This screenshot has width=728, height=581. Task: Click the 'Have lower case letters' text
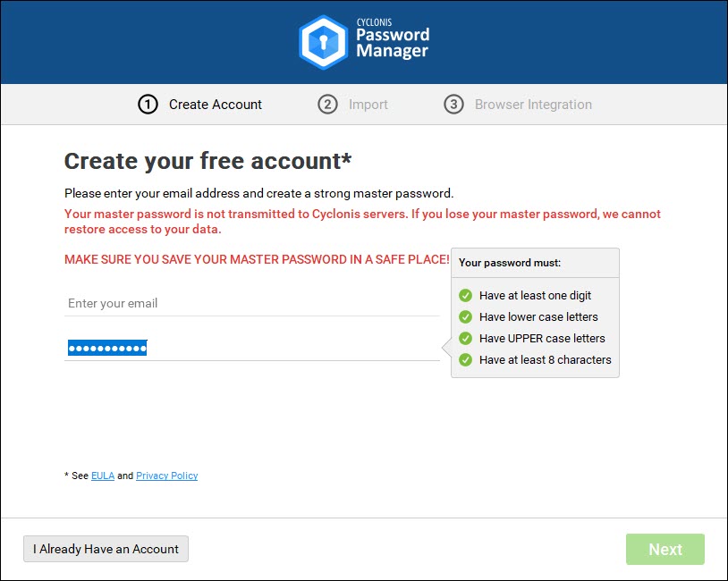(x=538, y=317)
